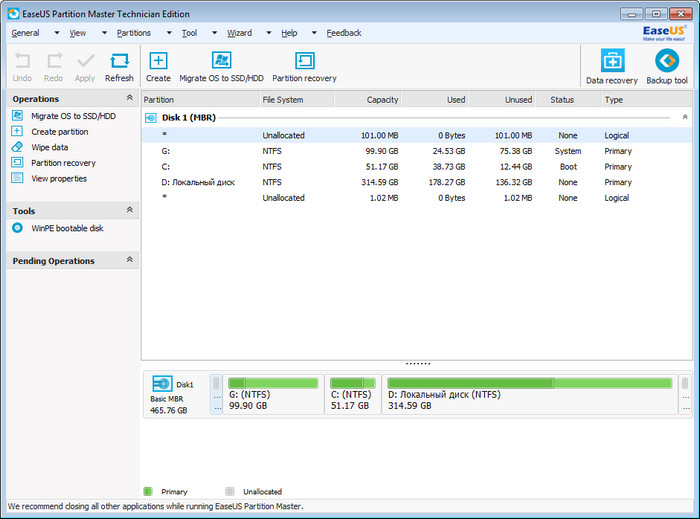This screenshot has height=519, width=700.
Task: Open Migrate OS to SSD/HDD toolbar icon
Action: pos(221,60)
